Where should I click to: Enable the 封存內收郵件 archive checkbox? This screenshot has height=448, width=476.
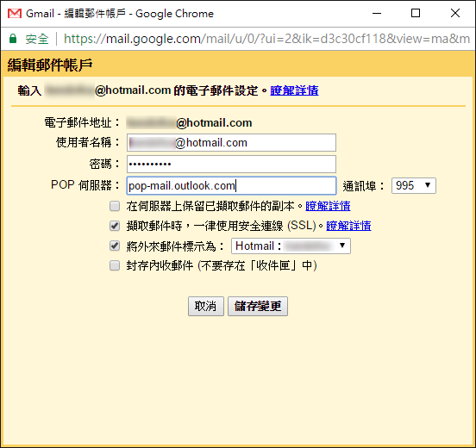point(115,265)
